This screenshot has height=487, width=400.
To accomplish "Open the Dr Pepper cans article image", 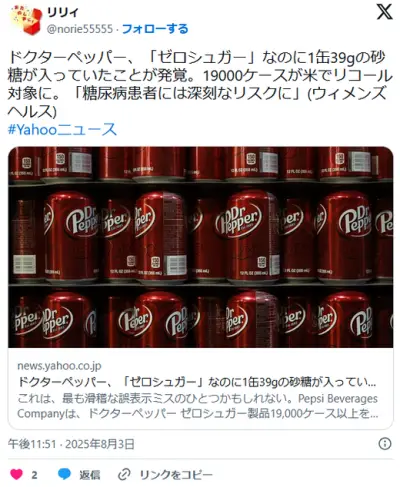I will pyautogui.click(x=201, y=247).
